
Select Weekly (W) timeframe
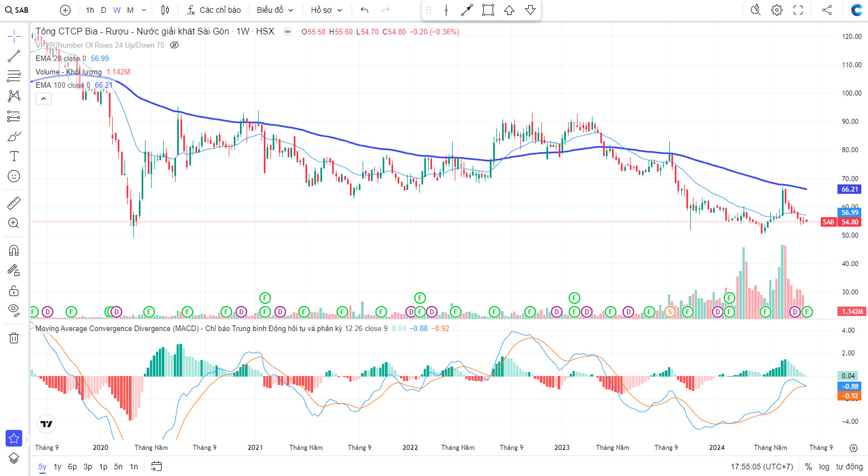(x=117, y=10)
